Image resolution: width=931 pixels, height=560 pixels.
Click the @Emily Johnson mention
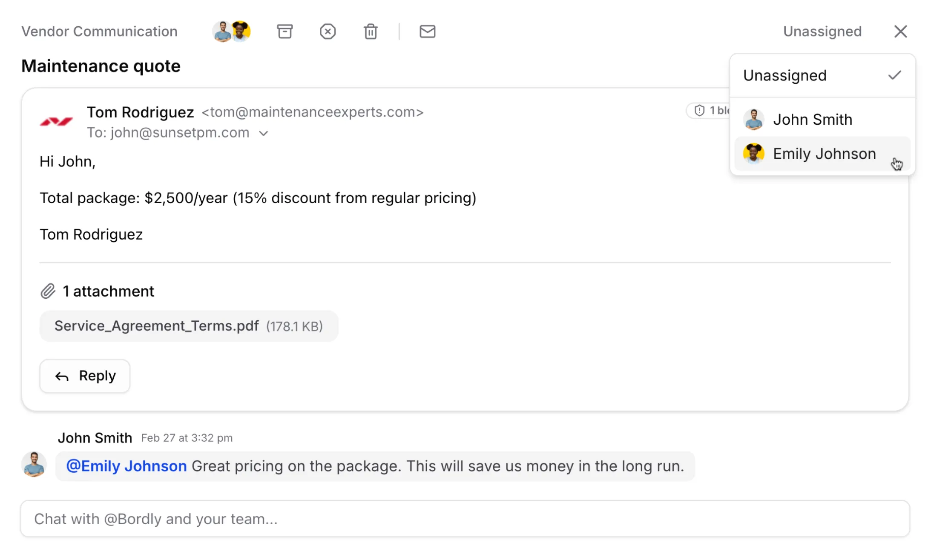126,466
